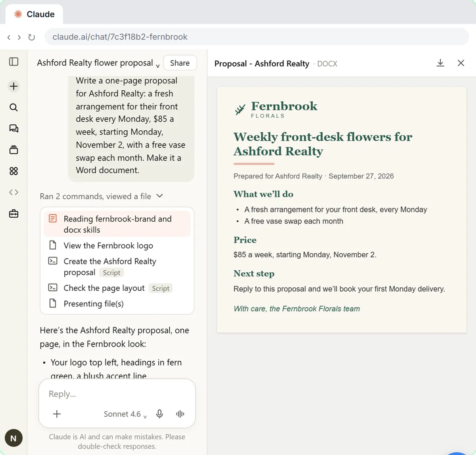
Task: Open the Sonnet 4.6 model selector
Action: tap(125, 414)
